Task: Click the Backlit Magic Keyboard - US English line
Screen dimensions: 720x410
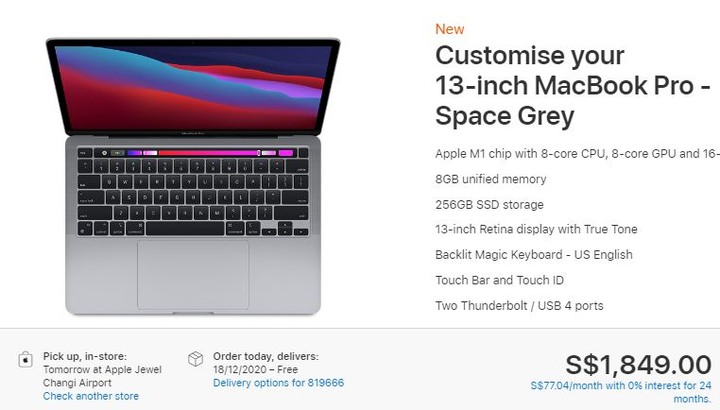Action: (534, 254)
